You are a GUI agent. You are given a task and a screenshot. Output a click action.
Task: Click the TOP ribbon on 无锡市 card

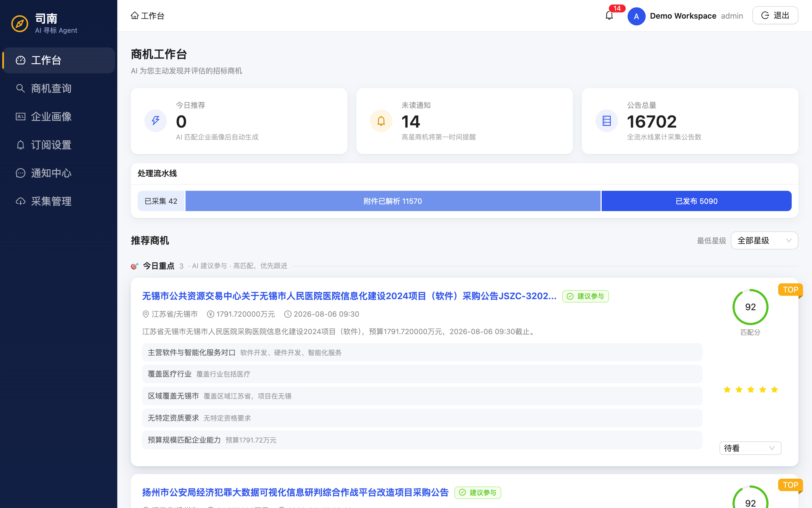[x=790, y=290]
